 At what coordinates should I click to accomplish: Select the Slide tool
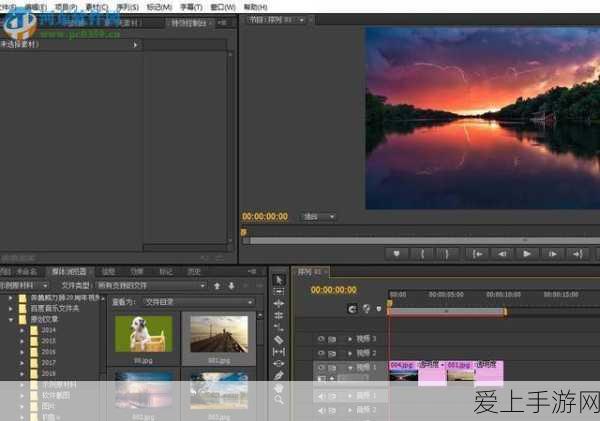tap(279, 364)
